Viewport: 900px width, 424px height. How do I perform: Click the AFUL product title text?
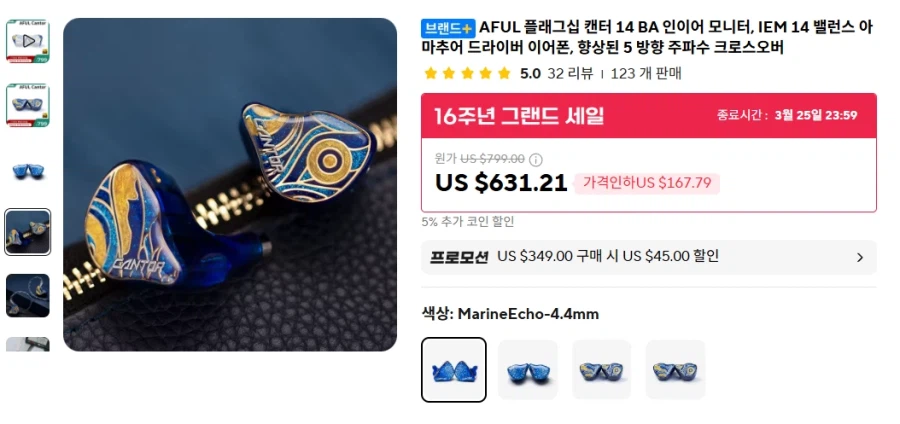point(646,37)
